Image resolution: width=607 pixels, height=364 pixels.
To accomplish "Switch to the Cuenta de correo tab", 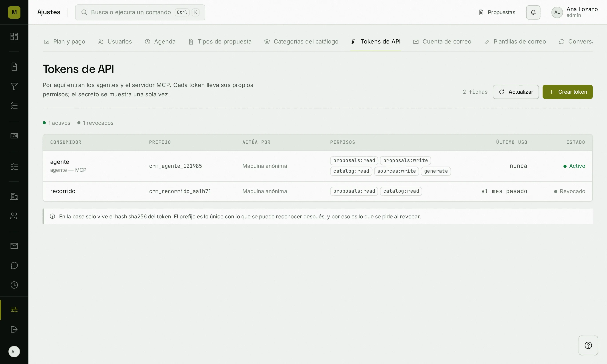I will point(442,42).
